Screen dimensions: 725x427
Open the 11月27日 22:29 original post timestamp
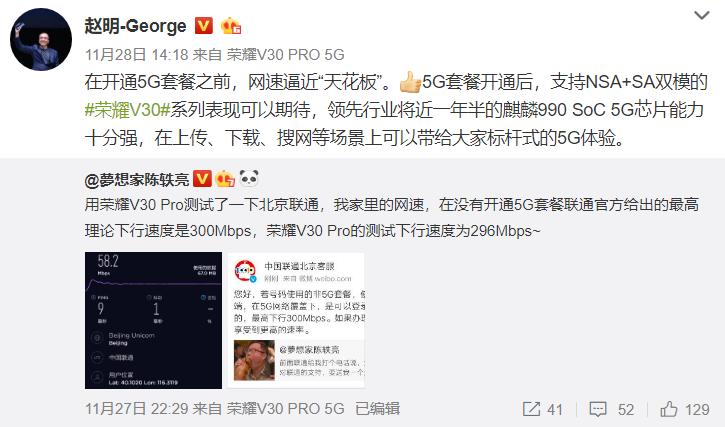136,409
